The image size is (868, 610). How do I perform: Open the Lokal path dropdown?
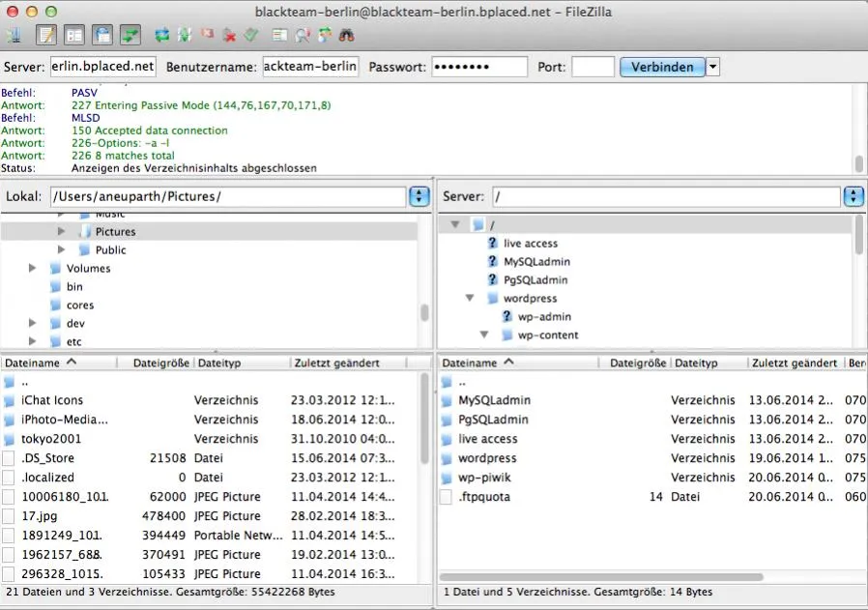coord(420,196)
